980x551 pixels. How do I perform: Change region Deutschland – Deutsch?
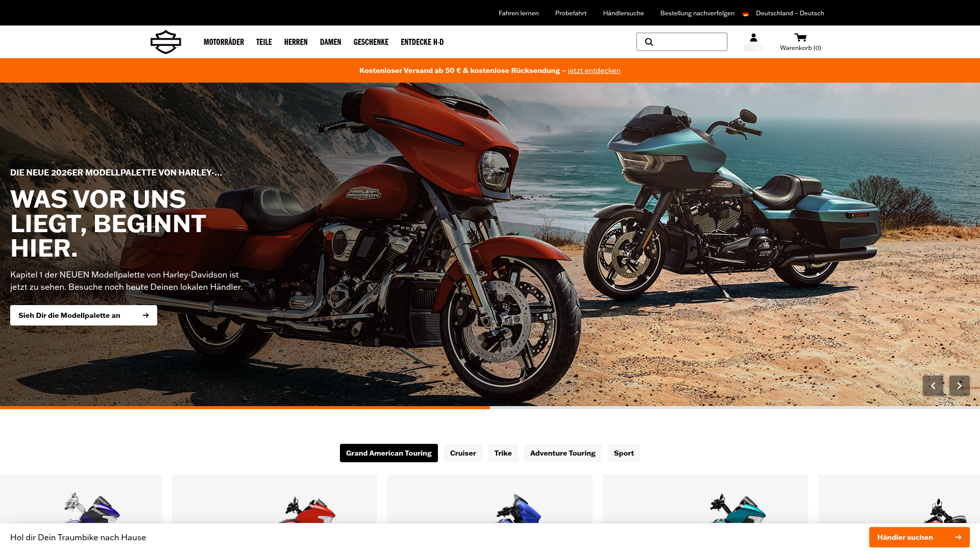[790, 13]
